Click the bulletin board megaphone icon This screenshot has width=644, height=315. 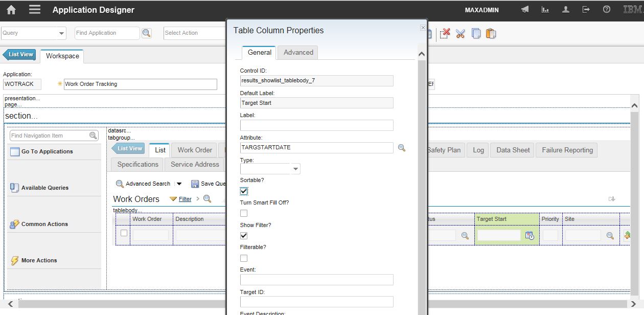pos(525,10)
